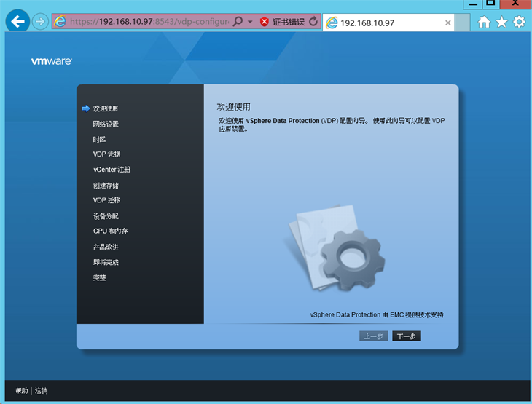The width and height of the screenshot is (532, 404).
Task: Open Favorites star icon
Action: [501, 22]
